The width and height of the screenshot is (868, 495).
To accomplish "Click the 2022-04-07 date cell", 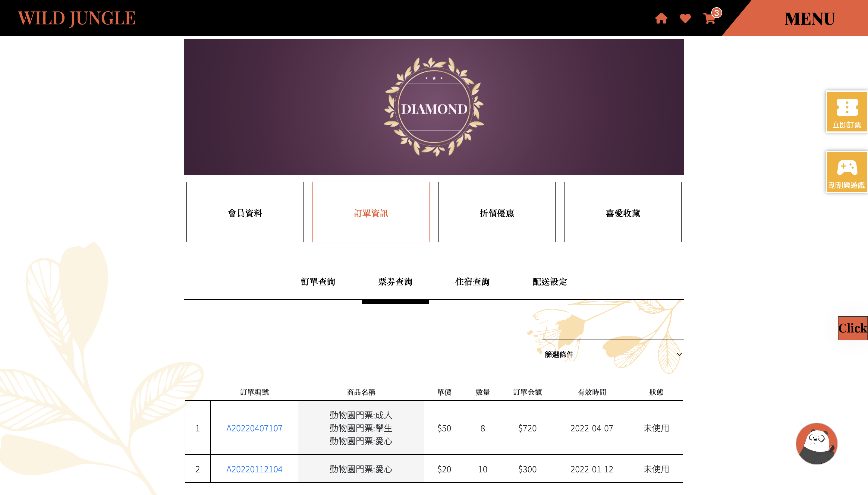I will [592, 428].
